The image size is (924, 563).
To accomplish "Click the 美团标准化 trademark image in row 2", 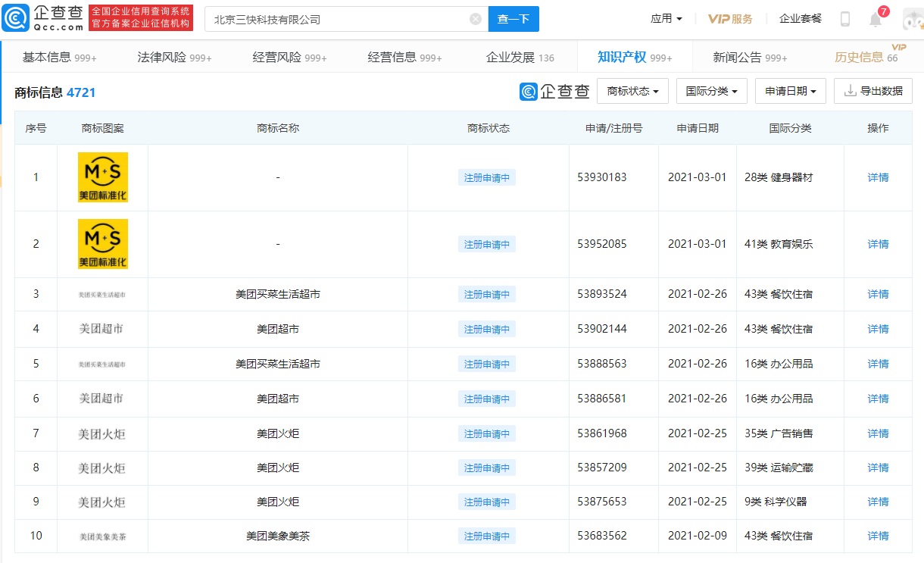I will pos(103,244).
